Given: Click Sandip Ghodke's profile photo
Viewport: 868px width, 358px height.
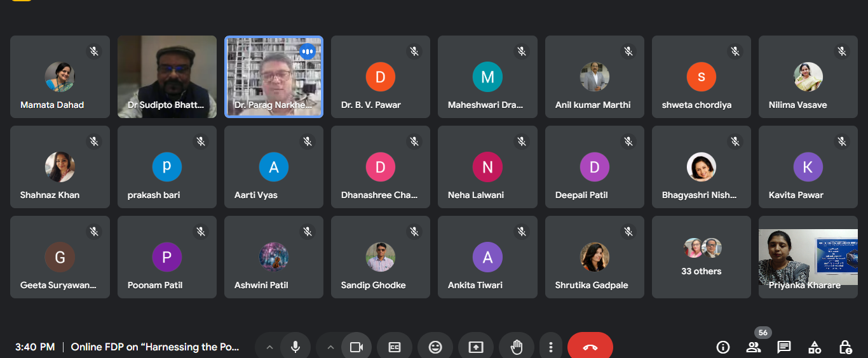Looking at the screenshot, I should 381,258.
